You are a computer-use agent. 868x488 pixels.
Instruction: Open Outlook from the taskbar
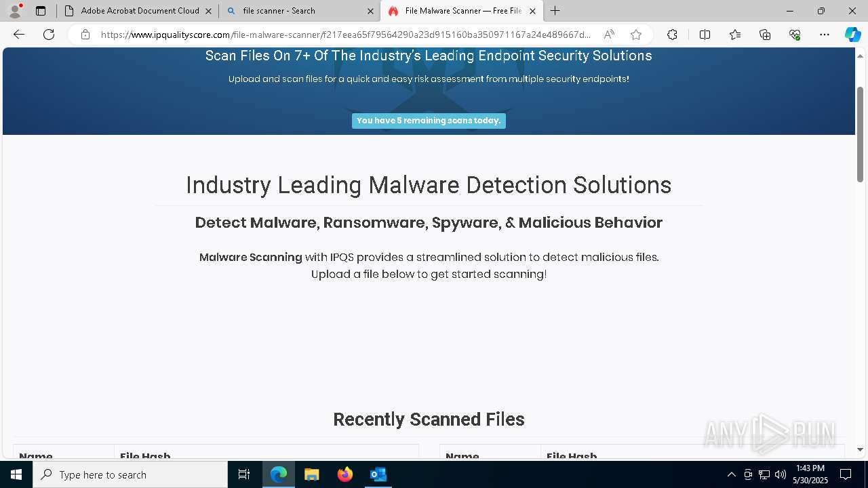[x=378, y=474]
